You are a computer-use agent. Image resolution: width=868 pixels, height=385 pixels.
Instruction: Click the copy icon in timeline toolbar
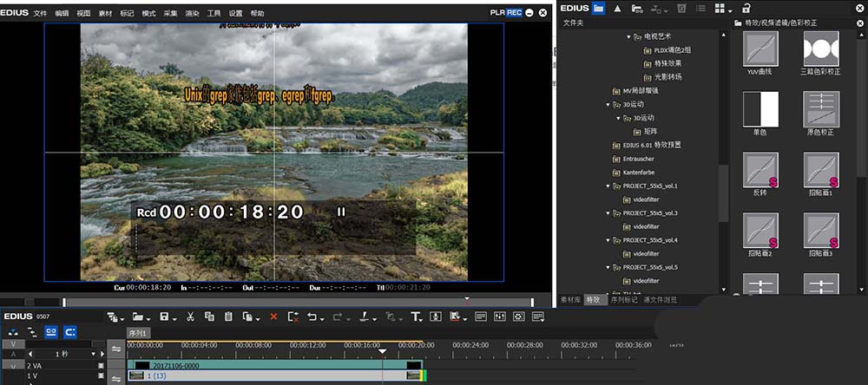[x=209, y=316]
